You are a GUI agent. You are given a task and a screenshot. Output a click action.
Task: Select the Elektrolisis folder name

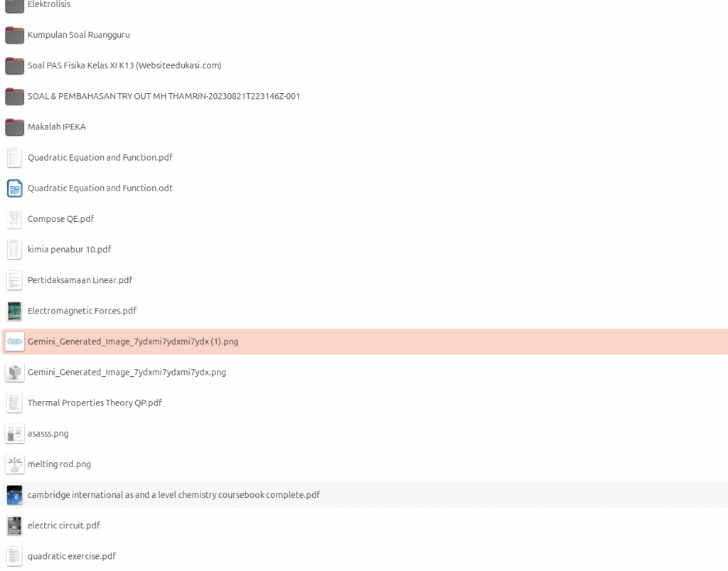pos(49,5)
